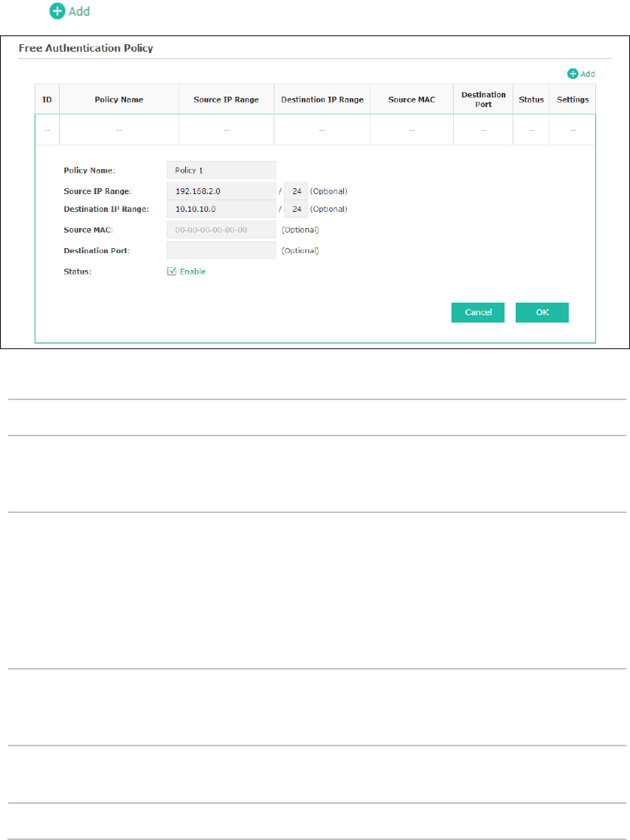The height and width of the screenshot is (840, 630).
Task: Focus the Destination Port input field
Action: coord(221,251)
